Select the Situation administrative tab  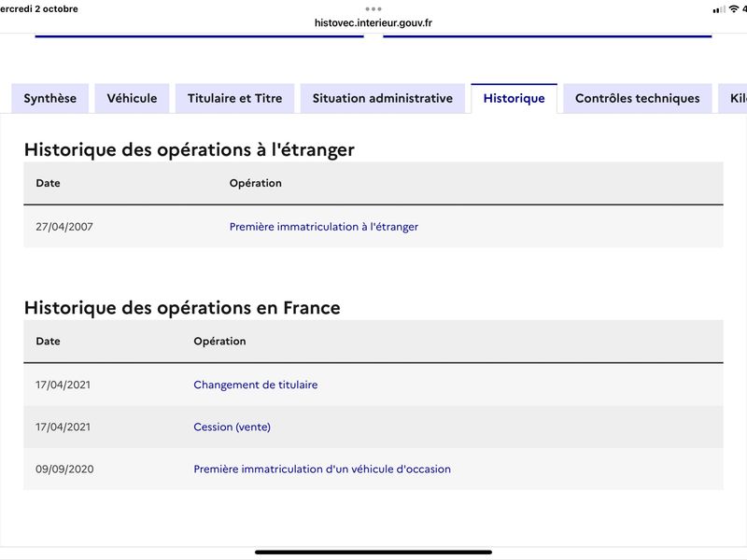[x=383, y=99]
